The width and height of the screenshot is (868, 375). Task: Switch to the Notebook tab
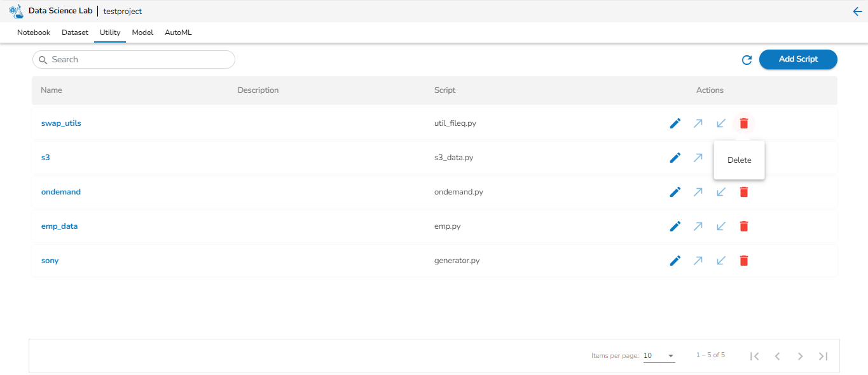(x=34, y=32)
